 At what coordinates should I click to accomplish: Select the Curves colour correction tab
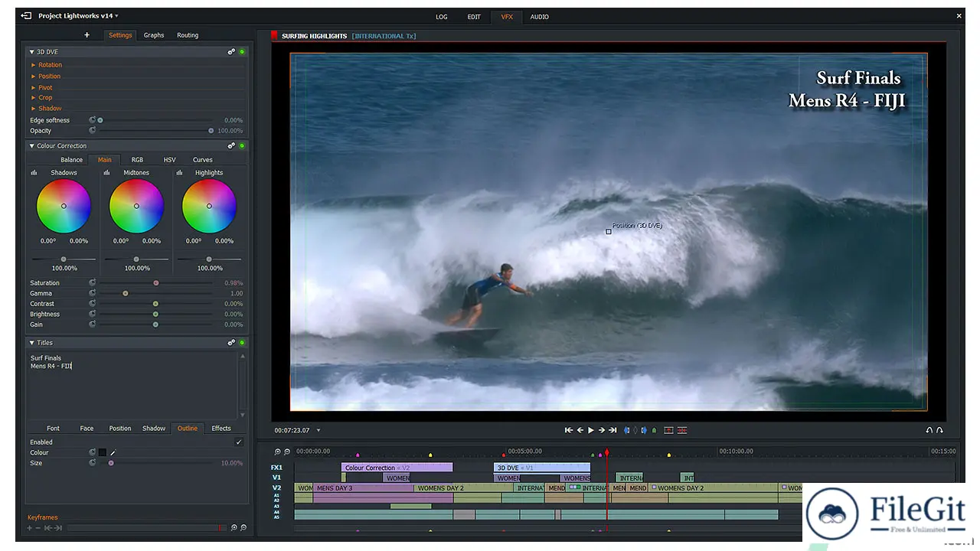point(203,160)
